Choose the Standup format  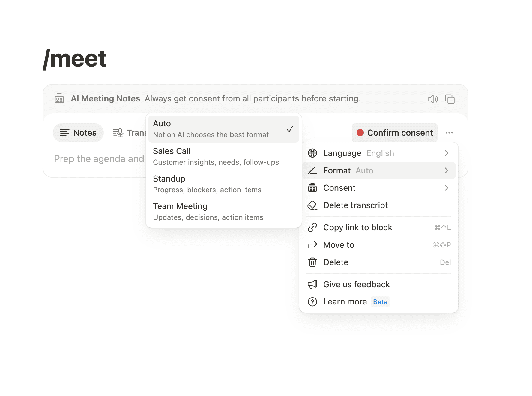pyautogui.click(x=223, y=184)
